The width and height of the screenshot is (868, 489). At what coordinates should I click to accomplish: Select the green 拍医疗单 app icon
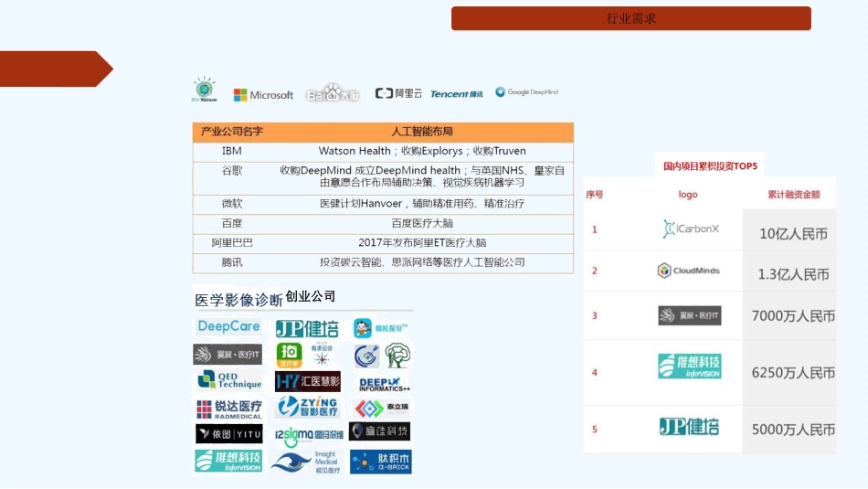pyautogui.click(x=289, y=355)
